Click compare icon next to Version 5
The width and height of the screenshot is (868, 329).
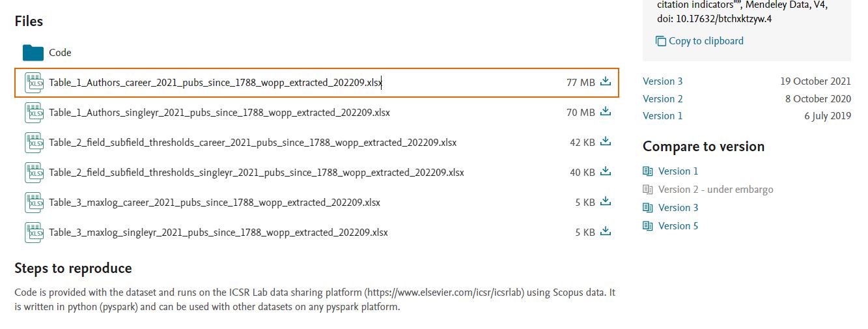(647, 226)
